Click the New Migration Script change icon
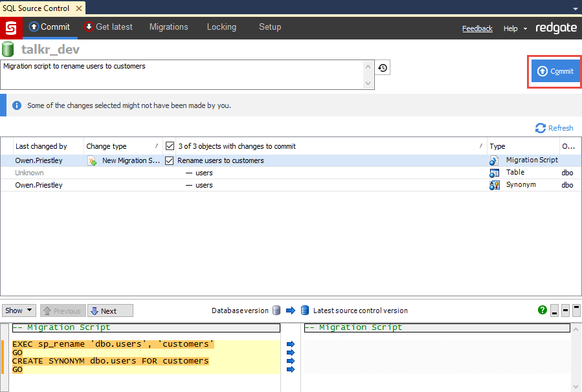Viewport: 582px width, 392px height. tap(91, 160)
